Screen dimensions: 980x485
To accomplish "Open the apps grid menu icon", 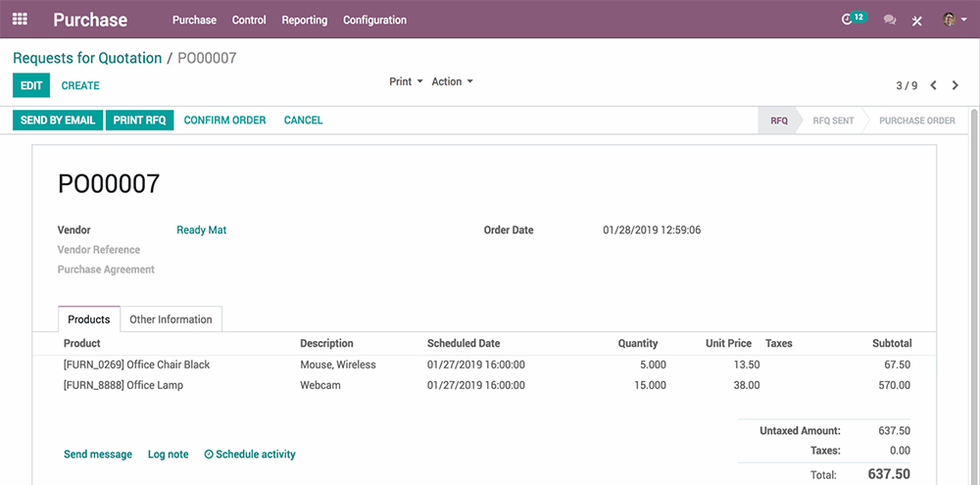I will click(20, 20).
